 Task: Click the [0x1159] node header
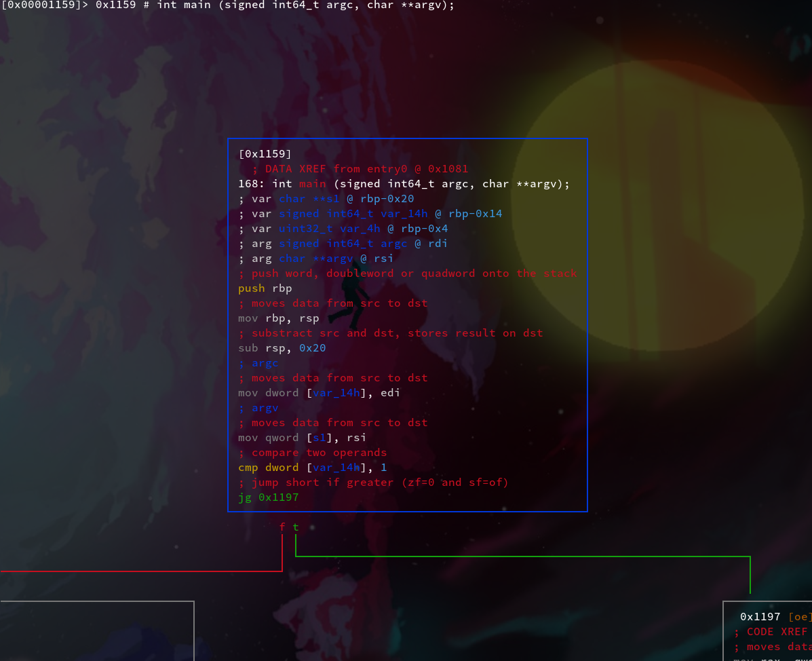coord(265,154)
